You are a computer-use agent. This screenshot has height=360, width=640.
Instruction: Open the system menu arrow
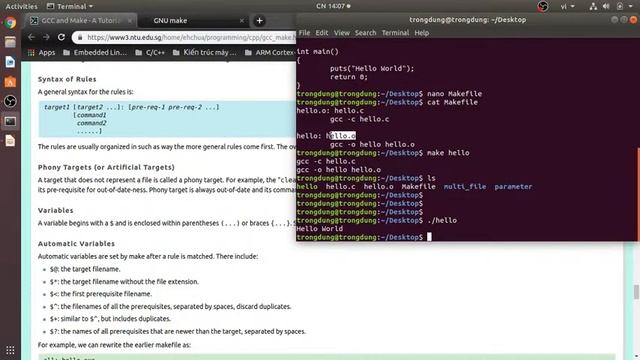[x=631, y=6]
